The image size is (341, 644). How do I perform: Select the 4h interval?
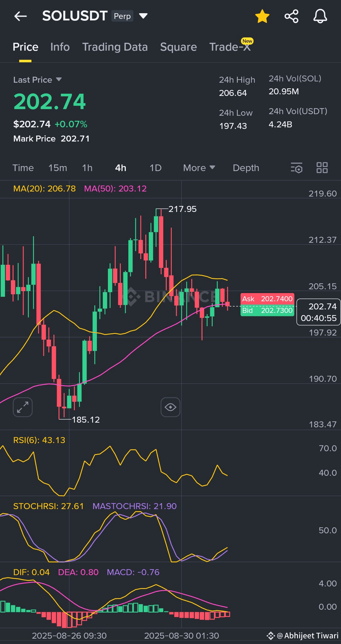point(121,168)
